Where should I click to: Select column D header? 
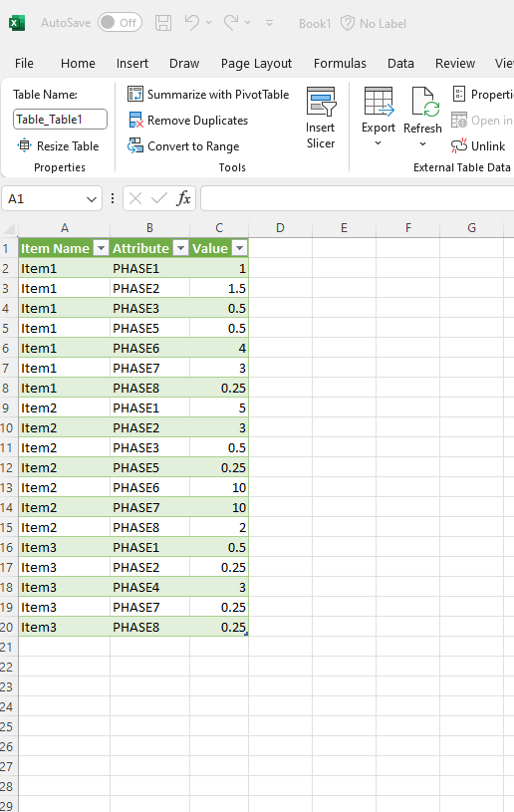tap(280, 228)
